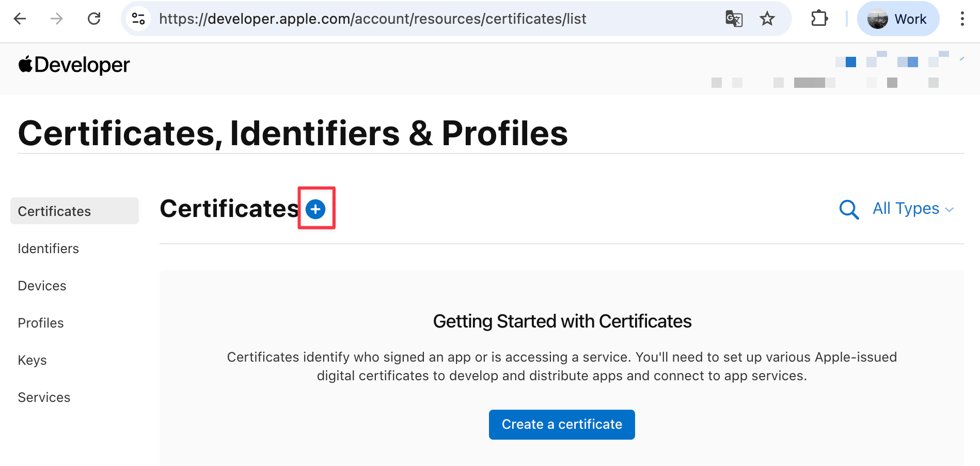Reload the page with refresh icon
Image resolution: width=980 pixels, height=466 pixels.
coord(94,19)
